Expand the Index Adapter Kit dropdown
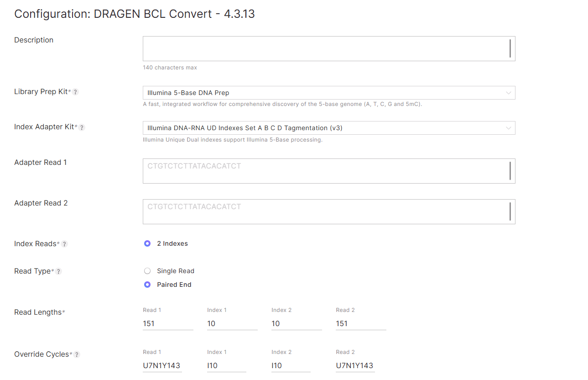The height and width of the screenshot is (380, 588). 328,128
